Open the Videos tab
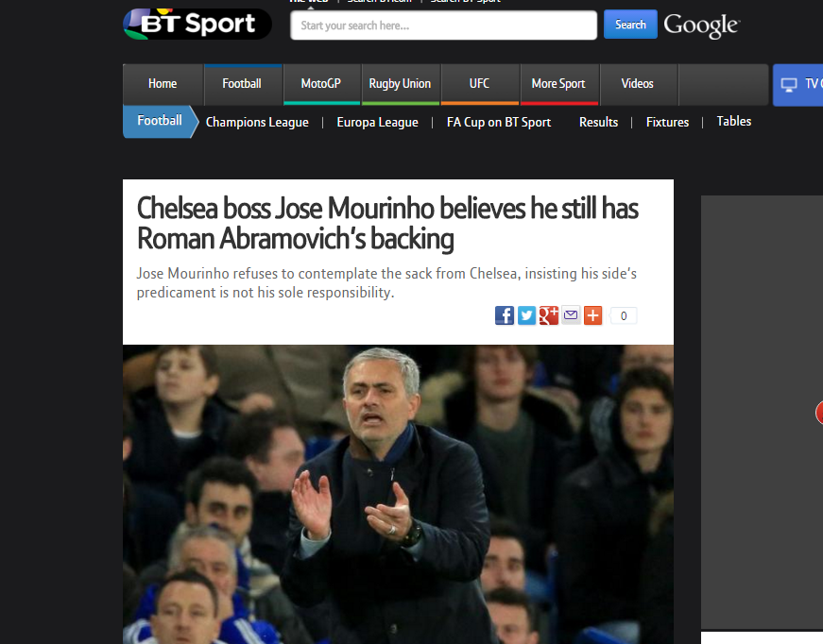 click(x=638, y=84)
